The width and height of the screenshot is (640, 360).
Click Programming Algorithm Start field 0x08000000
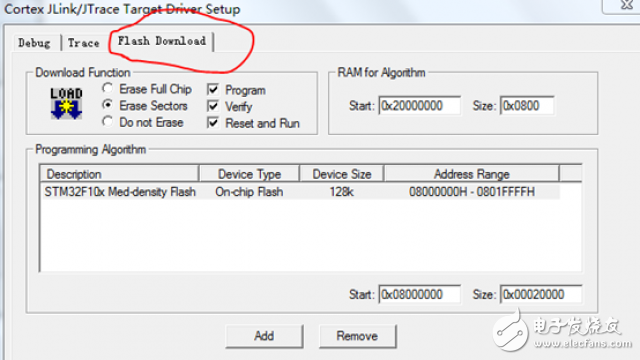point(420,294)
